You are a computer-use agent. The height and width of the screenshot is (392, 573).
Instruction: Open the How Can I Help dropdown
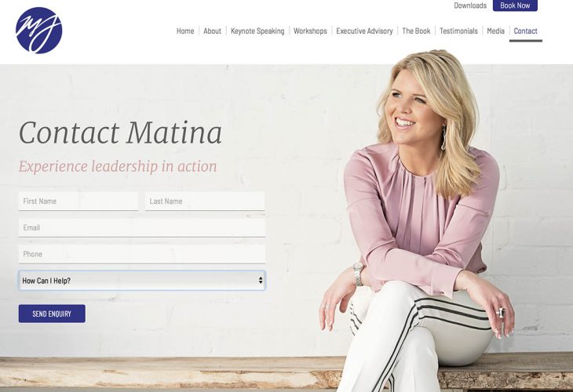coord(142,281)
